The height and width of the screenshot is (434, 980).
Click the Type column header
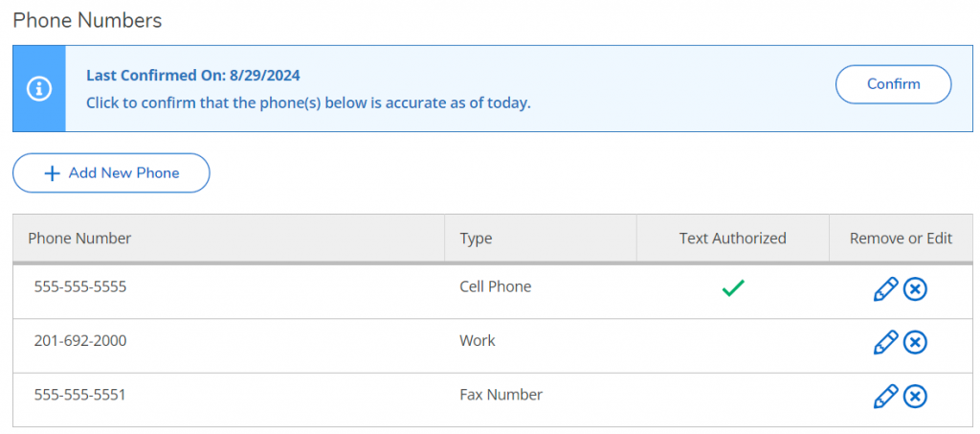pyautogui.click(x=476, y=239)
